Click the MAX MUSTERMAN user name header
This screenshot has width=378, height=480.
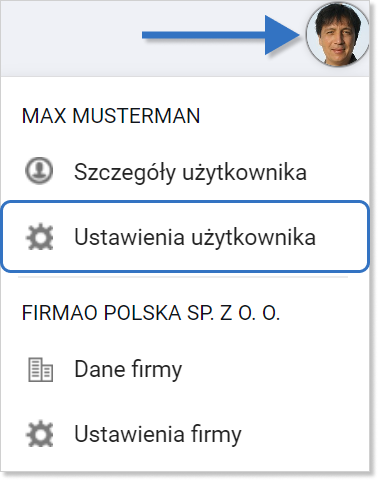point(111,116)
